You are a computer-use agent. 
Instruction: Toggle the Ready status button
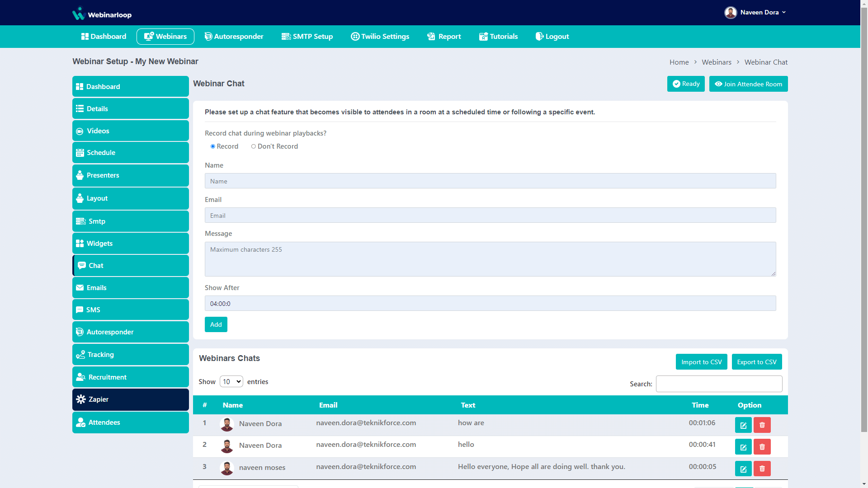pos(685,84)
